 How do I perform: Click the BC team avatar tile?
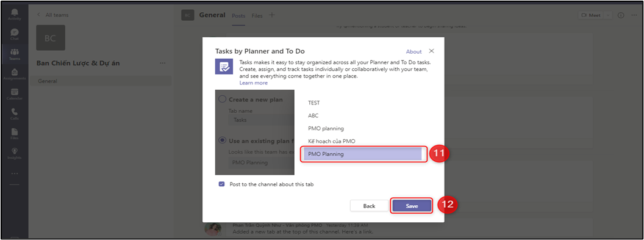[x=51, y=38]
